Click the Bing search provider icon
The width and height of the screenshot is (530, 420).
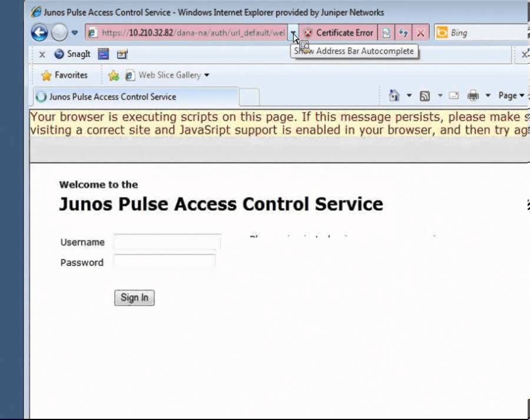tap(442, 33)
